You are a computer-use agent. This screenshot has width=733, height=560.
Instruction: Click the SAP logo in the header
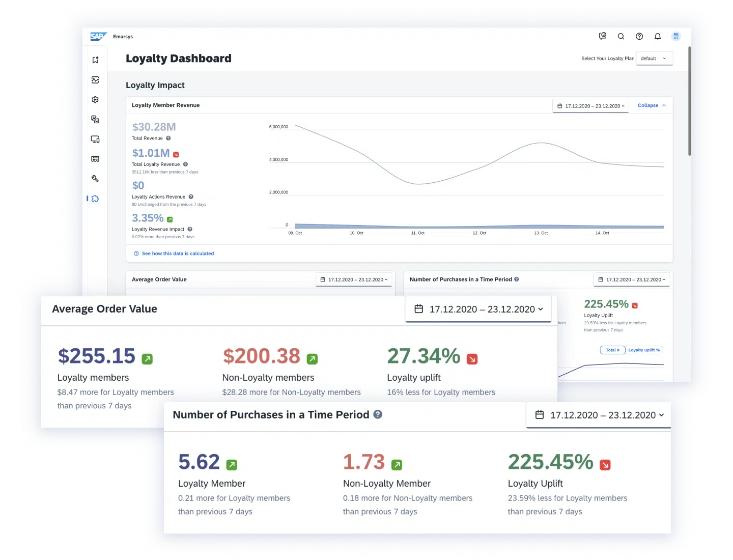98,36
